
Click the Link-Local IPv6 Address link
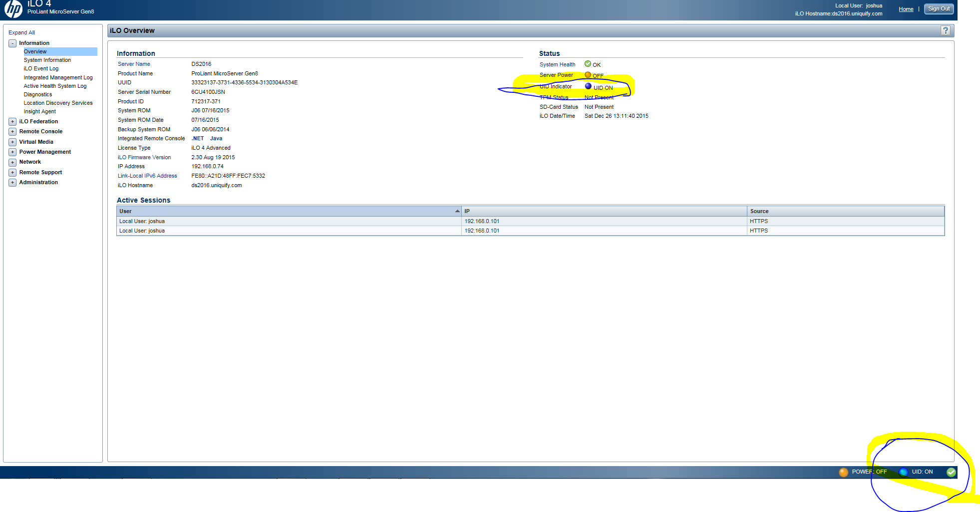[147, 176]
